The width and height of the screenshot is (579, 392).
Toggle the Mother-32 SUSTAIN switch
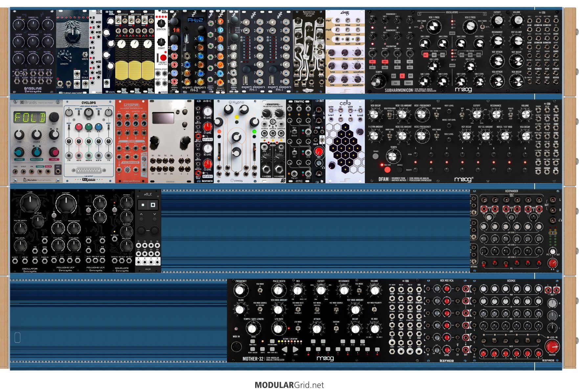336,328
